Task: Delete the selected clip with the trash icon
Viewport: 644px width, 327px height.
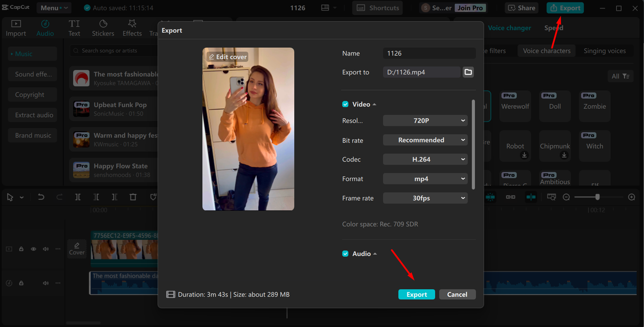Action: tap(133, 197)
